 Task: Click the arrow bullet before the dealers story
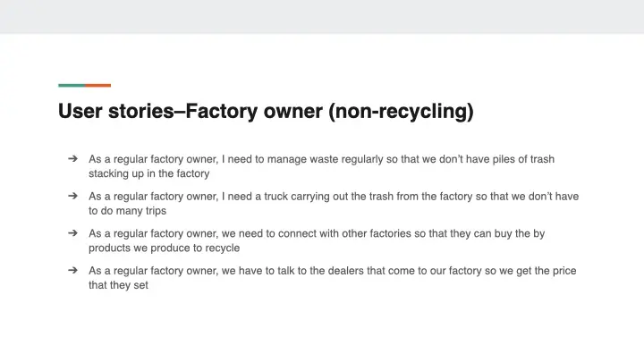pyautogui.click(x=72, y=270)
